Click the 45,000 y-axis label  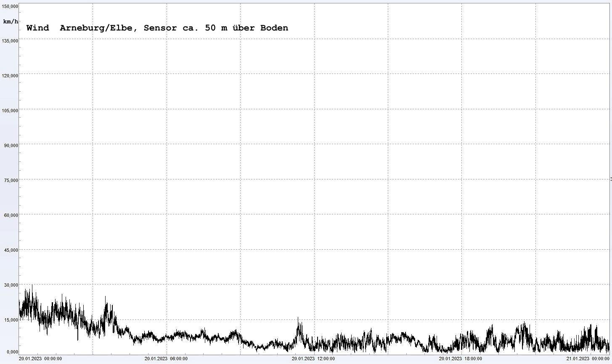[x=11, y=250]
